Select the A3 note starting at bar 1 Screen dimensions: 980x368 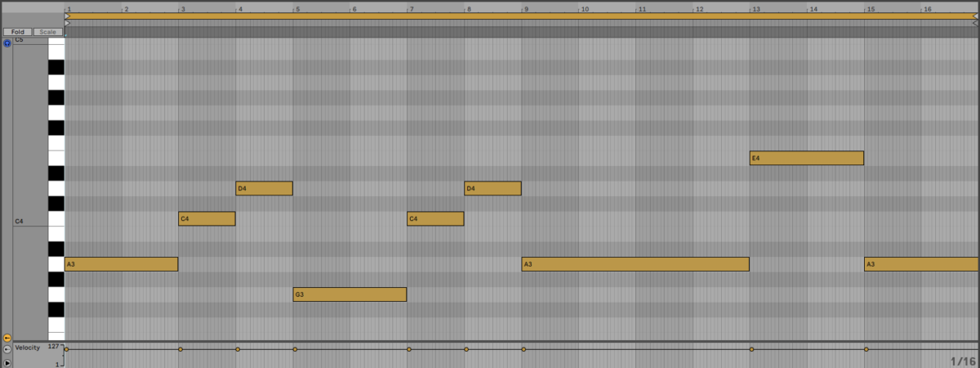click(122, 264)
